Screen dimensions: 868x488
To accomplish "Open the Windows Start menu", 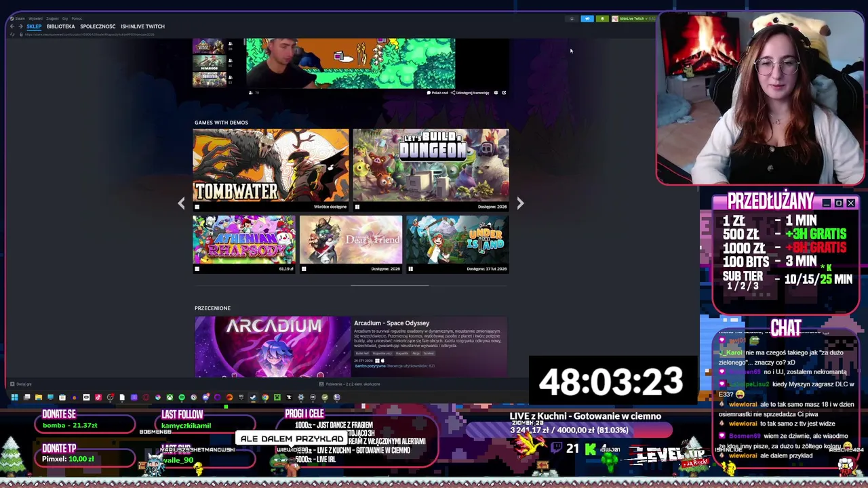I will 14,397.
